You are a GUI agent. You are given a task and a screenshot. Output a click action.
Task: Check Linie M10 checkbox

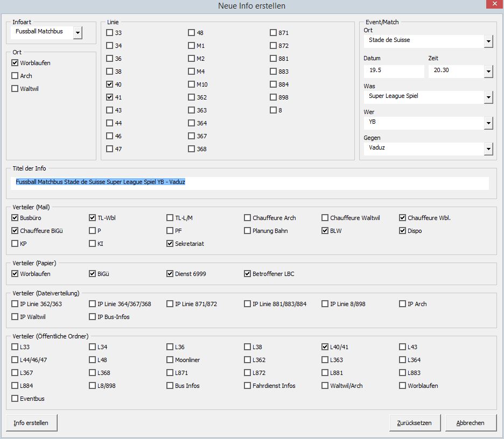tap(192, 84)
